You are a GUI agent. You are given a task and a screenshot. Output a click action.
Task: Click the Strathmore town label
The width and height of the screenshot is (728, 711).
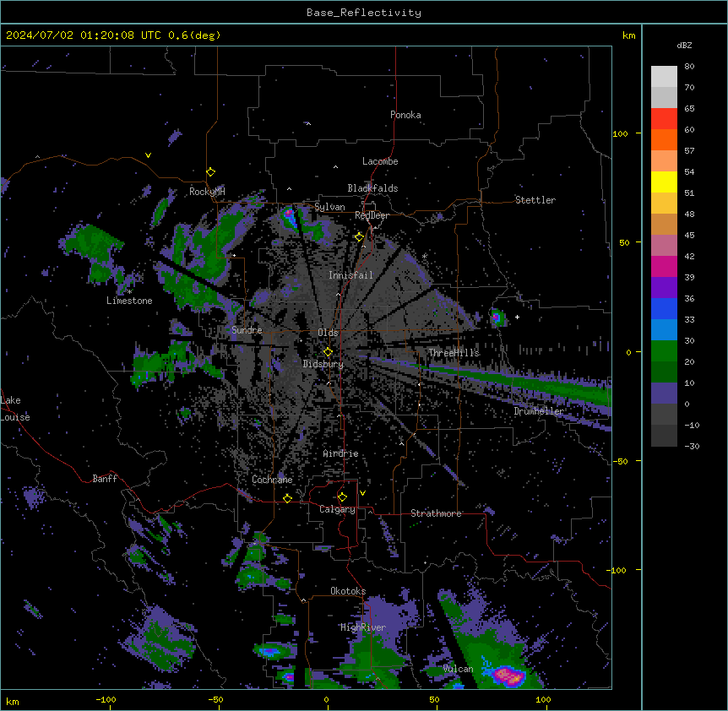tap(436, 513)
